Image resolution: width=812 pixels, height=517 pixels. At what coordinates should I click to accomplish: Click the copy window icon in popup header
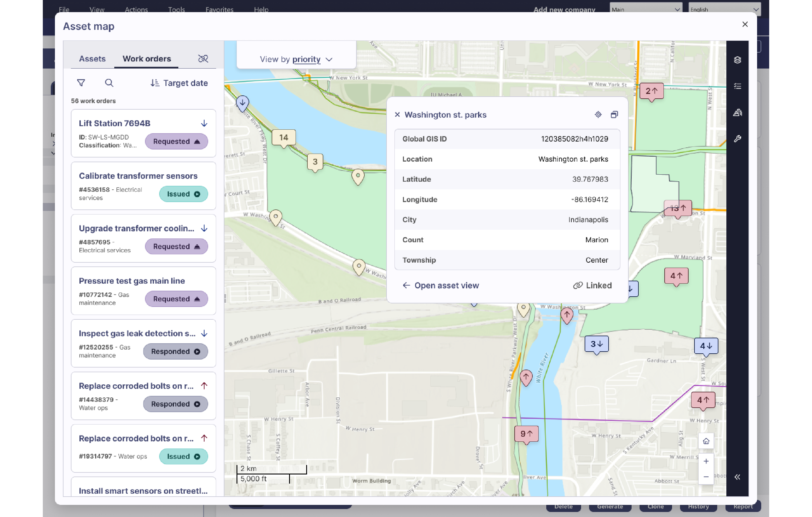point(614,114)
